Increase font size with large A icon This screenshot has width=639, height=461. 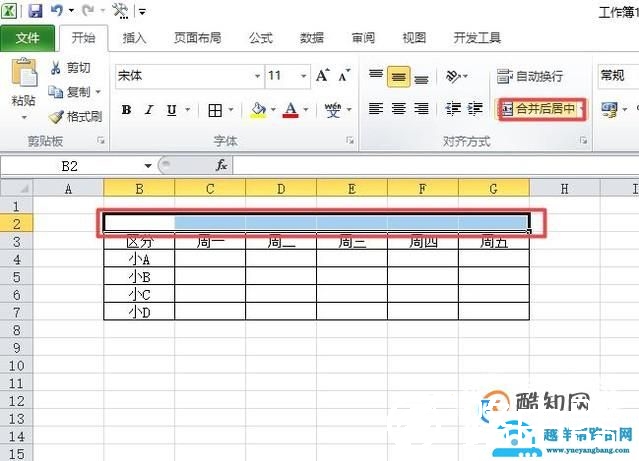tap(322, 75)
